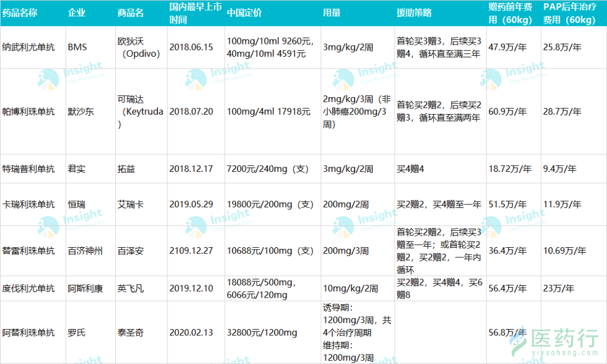Click launch date '2018.06.15'
The height and width of the screenshot is (364, 607).
pos(191,47)
